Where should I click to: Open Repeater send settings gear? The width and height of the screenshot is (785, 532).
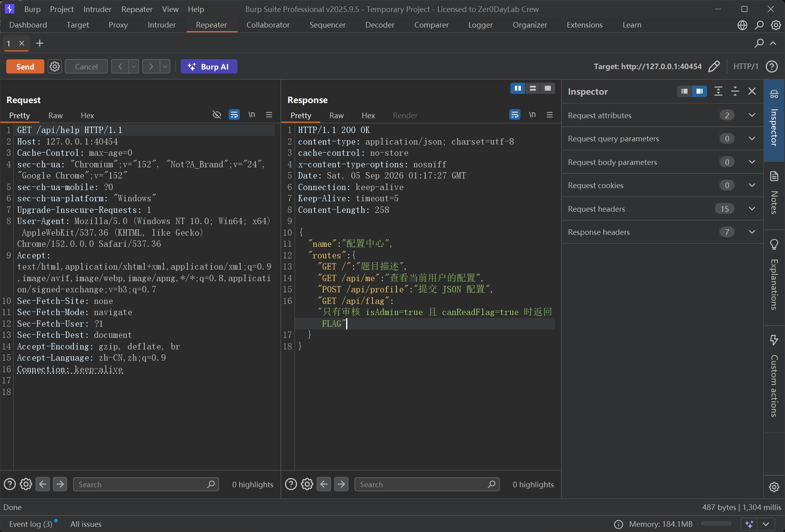click(55, 66)
